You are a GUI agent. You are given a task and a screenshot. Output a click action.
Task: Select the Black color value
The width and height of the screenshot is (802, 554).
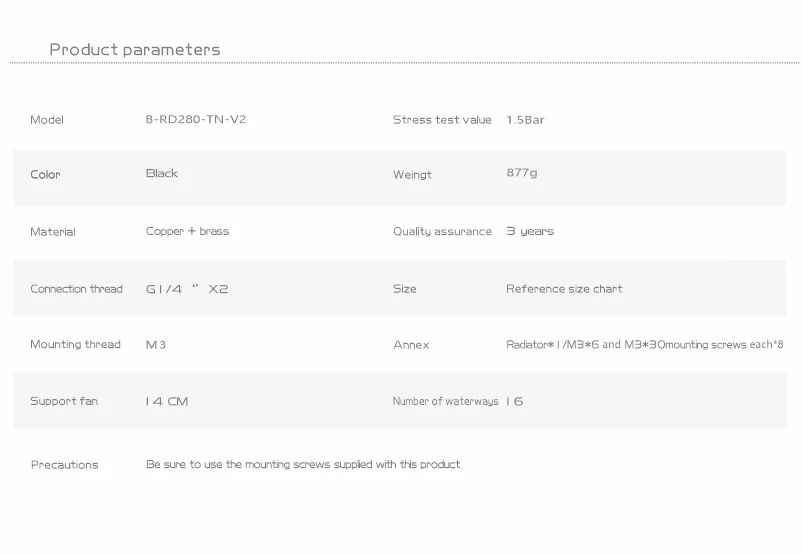(162, 174)
